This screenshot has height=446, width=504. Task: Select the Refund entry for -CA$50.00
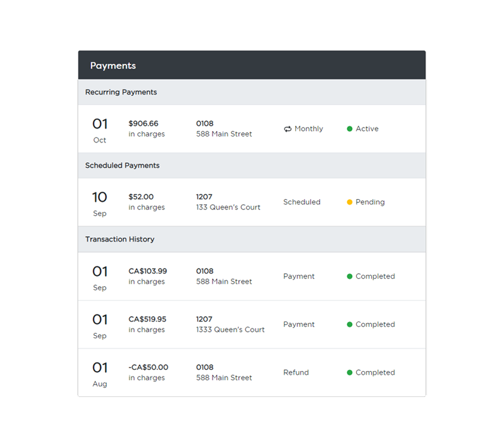[x=296, y=372]
